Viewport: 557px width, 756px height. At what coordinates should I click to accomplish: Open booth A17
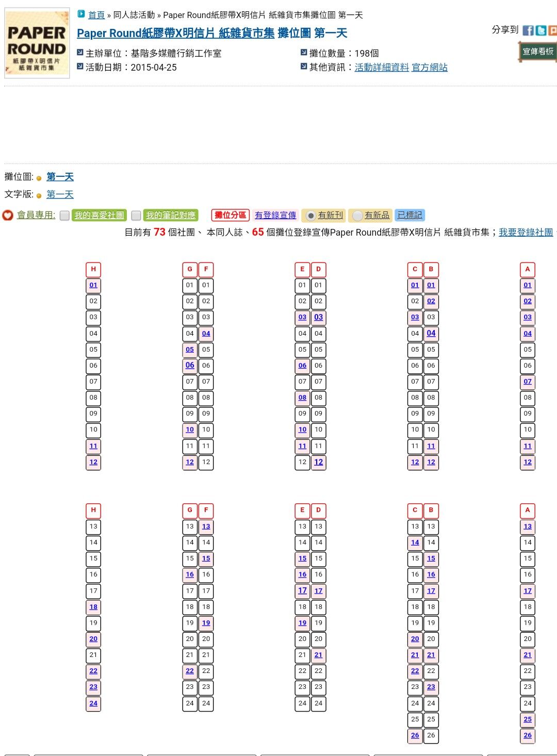click(528, 591)
